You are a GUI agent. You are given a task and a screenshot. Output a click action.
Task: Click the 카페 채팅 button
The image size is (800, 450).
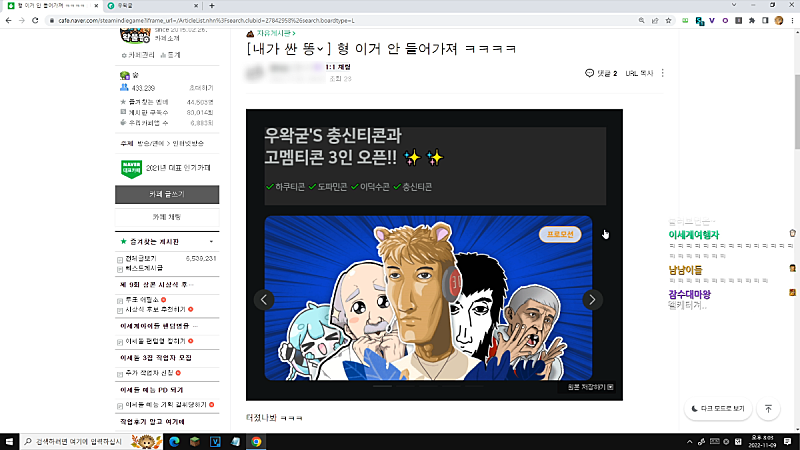coord(167,217)
